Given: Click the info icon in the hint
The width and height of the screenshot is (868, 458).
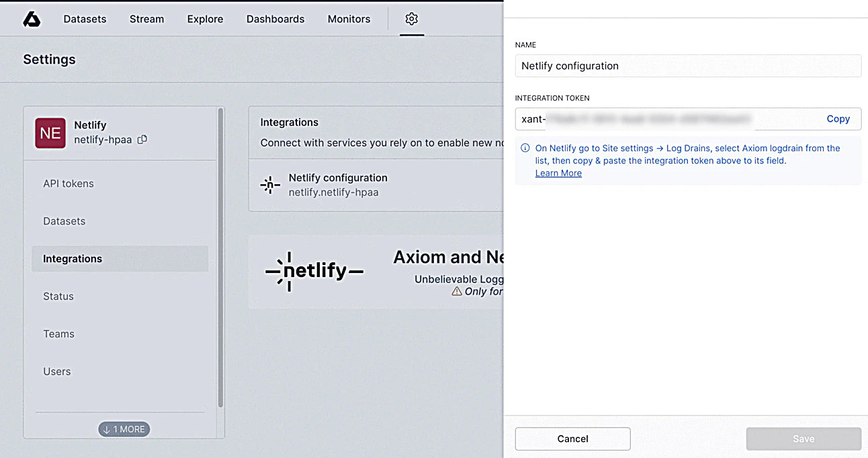Looking at the screenshot, I should pos(525,148).
